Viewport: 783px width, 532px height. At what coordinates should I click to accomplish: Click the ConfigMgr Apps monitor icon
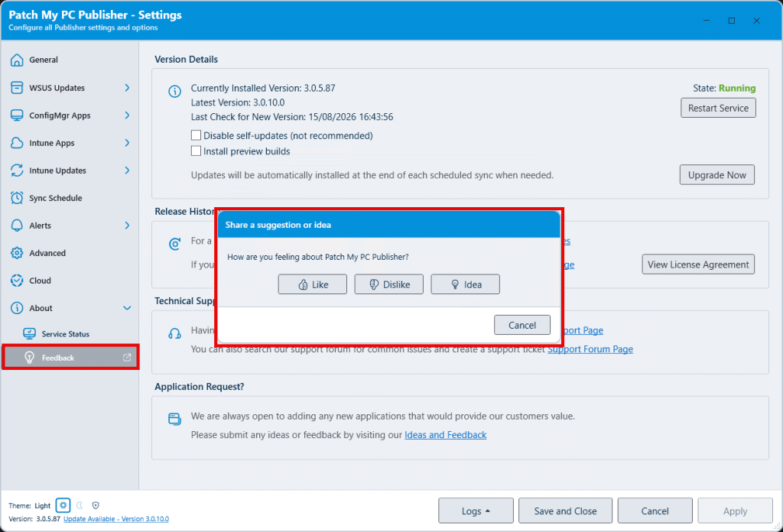coord(17,115)
